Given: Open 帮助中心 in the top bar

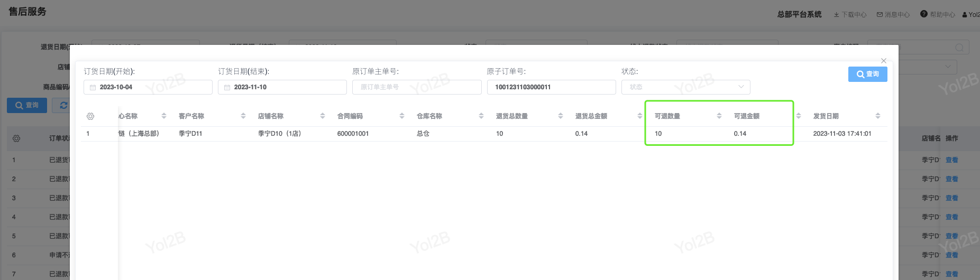Looking at the screenshot, I should pos(938,15).
